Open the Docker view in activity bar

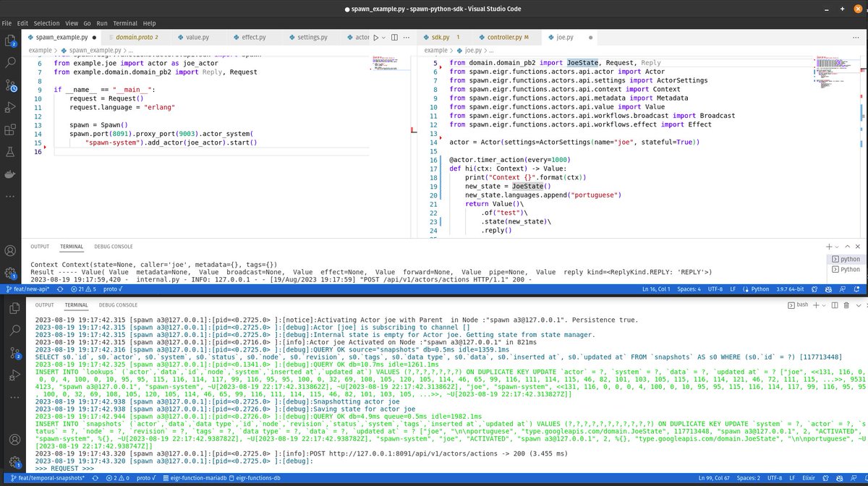click(10, 175)
